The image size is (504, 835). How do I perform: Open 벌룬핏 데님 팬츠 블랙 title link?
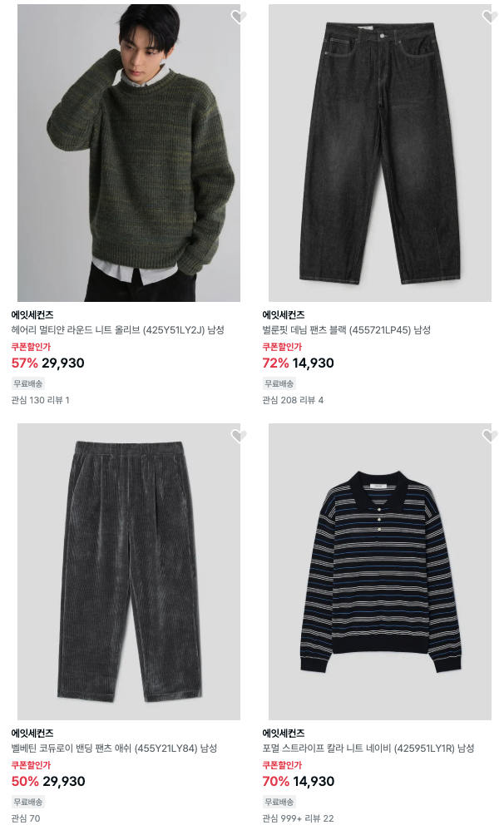[x=346, y=330]
